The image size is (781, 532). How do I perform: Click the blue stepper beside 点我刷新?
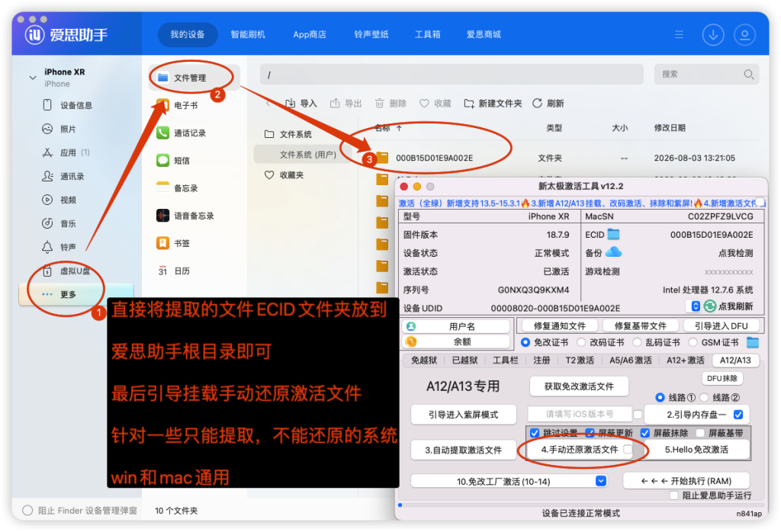[x=696, y=306]
